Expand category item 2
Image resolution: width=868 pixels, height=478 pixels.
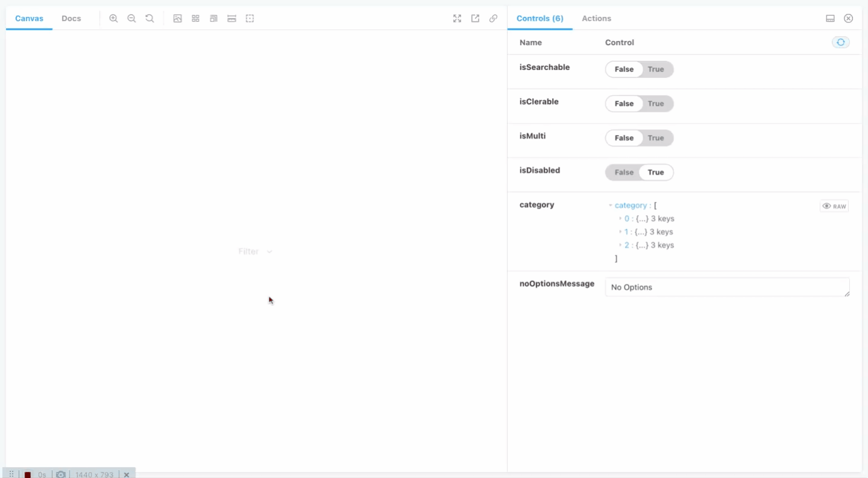[620, 245]
